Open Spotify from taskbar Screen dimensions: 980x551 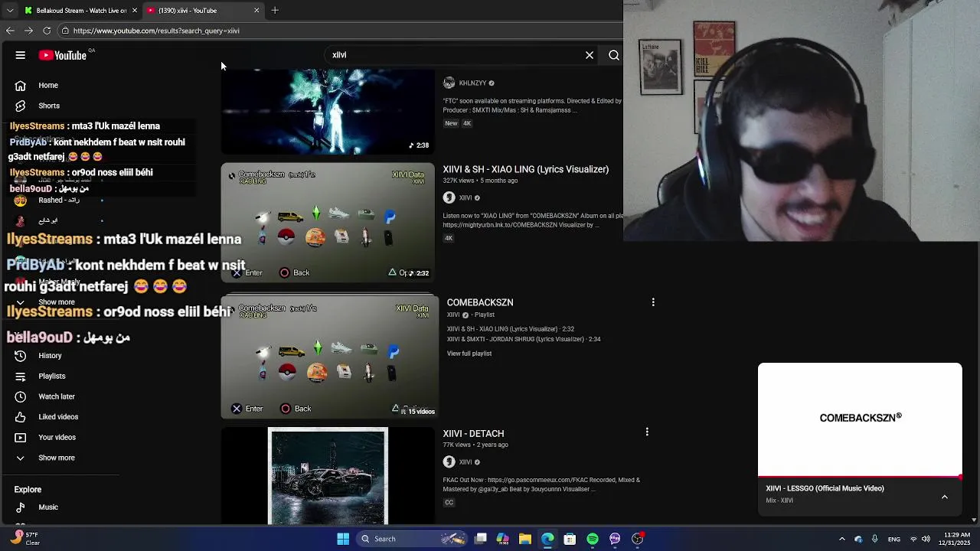[x=593, y=539]
